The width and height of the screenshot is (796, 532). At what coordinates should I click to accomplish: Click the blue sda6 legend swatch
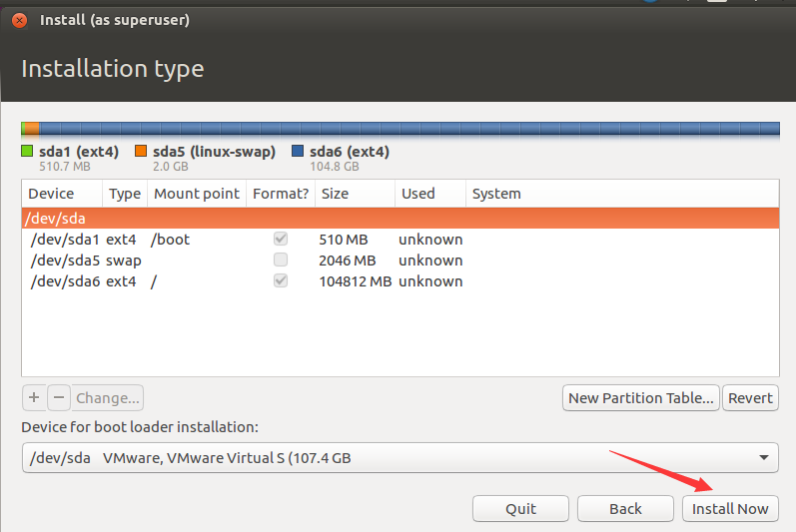(298, 151)
